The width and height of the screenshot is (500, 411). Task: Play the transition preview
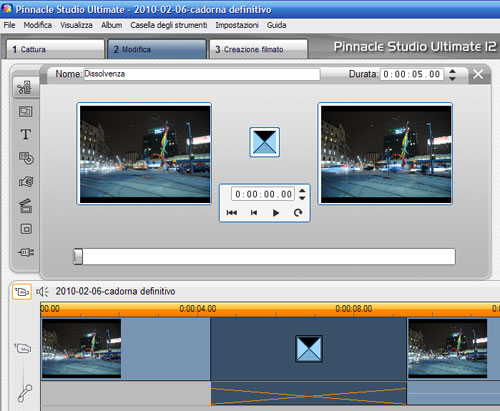pyautogui.click(x=276, y=213)
